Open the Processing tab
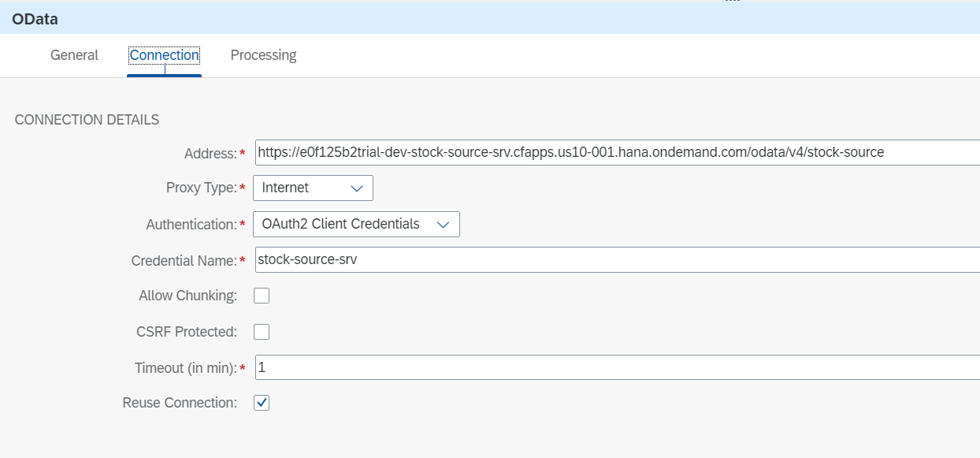This screenshot has height=458, width=980. click(x=263, y=55)
